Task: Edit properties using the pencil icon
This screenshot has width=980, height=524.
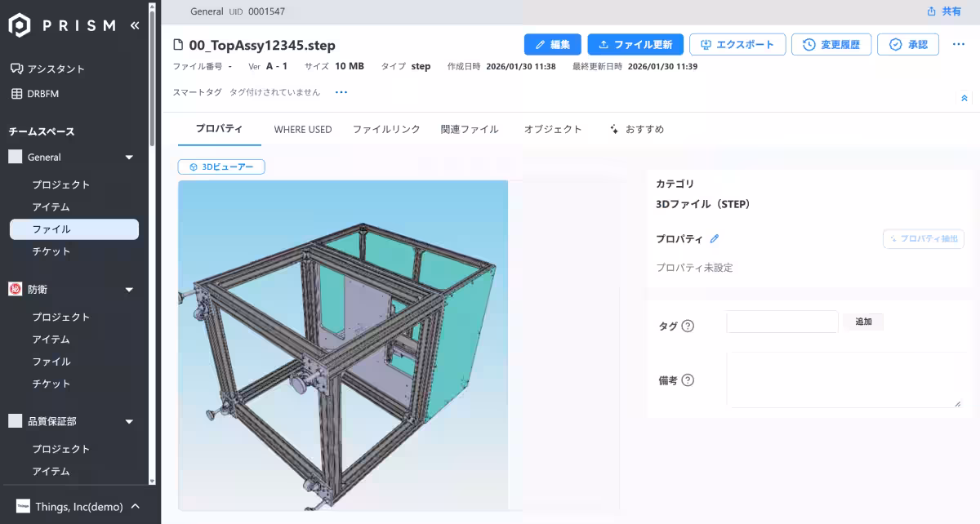Action: [x=717, y=238]
